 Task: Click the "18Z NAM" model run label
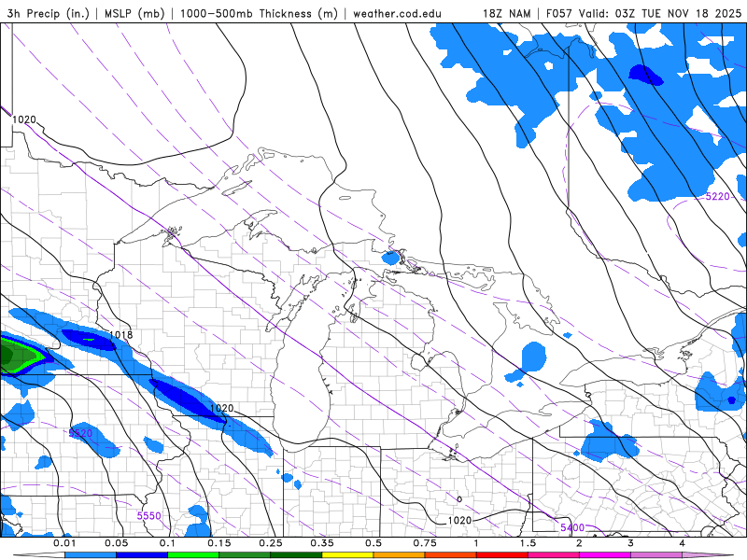tap(507, 13)
